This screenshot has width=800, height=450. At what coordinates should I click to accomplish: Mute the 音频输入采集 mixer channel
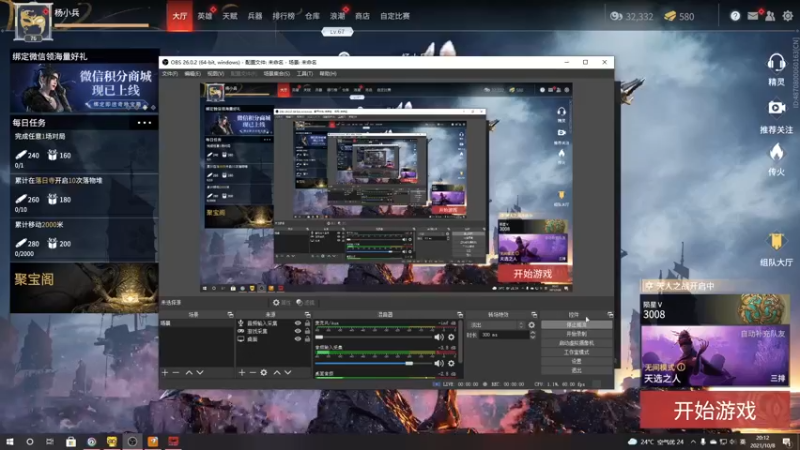click(439, 363)
